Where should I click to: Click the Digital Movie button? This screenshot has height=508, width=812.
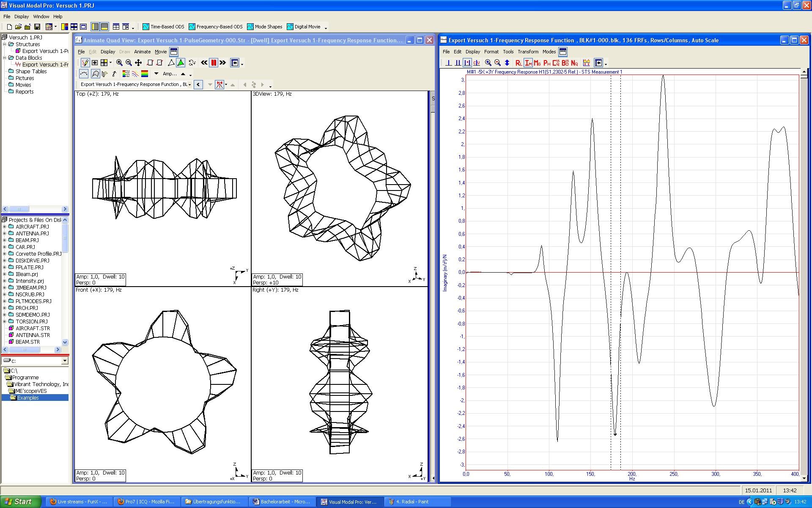tap(304, 27)
